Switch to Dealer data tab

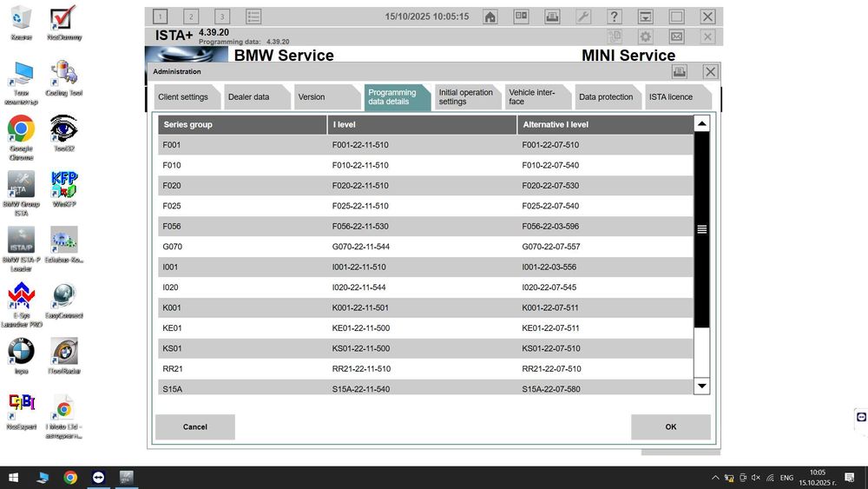258,97
